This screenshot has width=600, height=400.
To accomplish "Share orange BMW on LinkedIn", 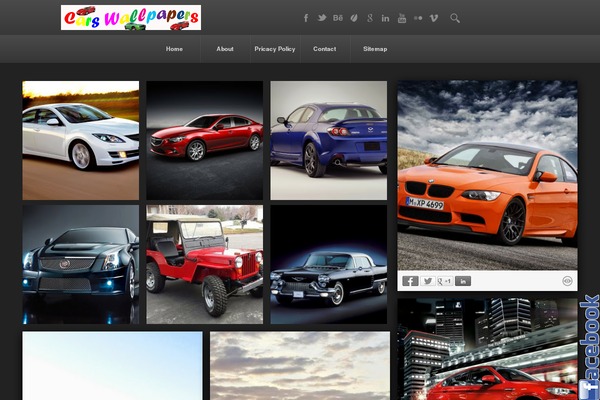I will pos(463,281).
